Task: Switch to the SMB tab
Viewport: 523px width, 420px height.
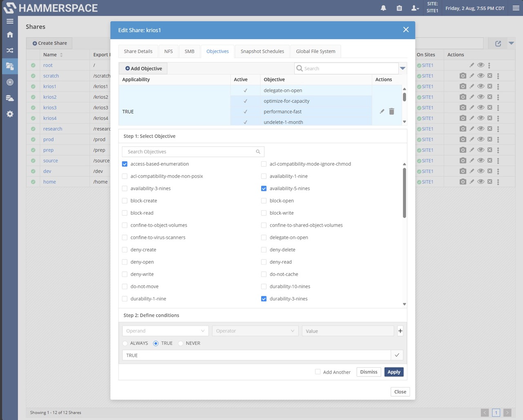Action: (x=189, y=51)
